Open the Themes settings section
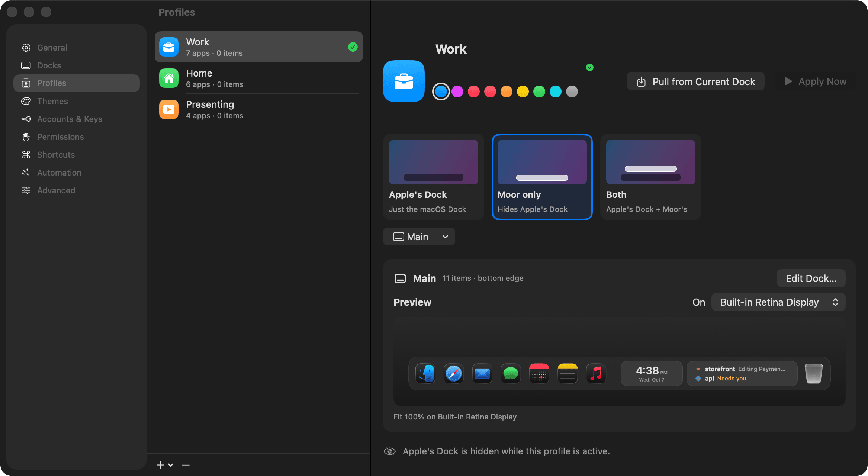The image size is (868, 476). (x=77, y=101)
